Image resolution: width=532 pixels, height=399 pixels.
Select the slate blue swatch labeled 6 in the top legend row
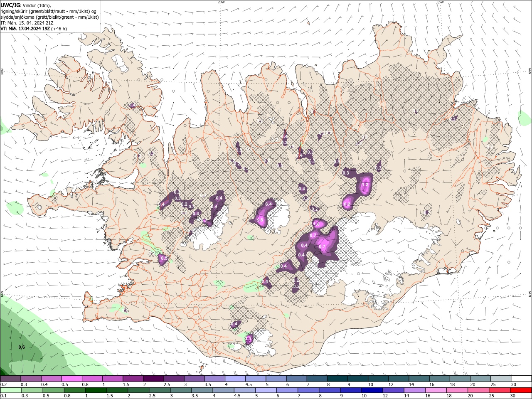[297, 379]
